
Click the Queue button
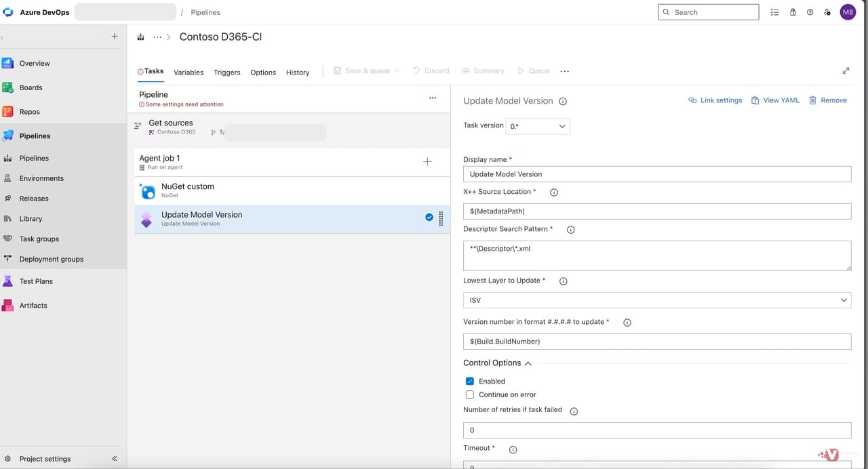coord(533,70)
